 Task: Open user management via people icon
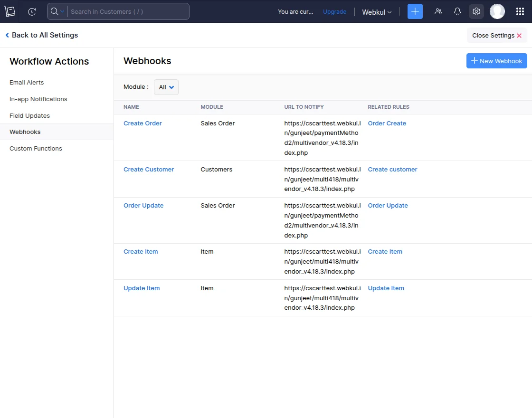point(438,11)
